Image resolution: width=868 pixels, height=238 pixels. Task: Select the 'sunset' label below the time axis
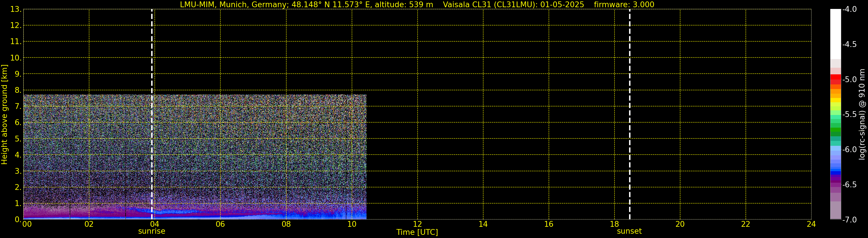click(x=629, y=231)
